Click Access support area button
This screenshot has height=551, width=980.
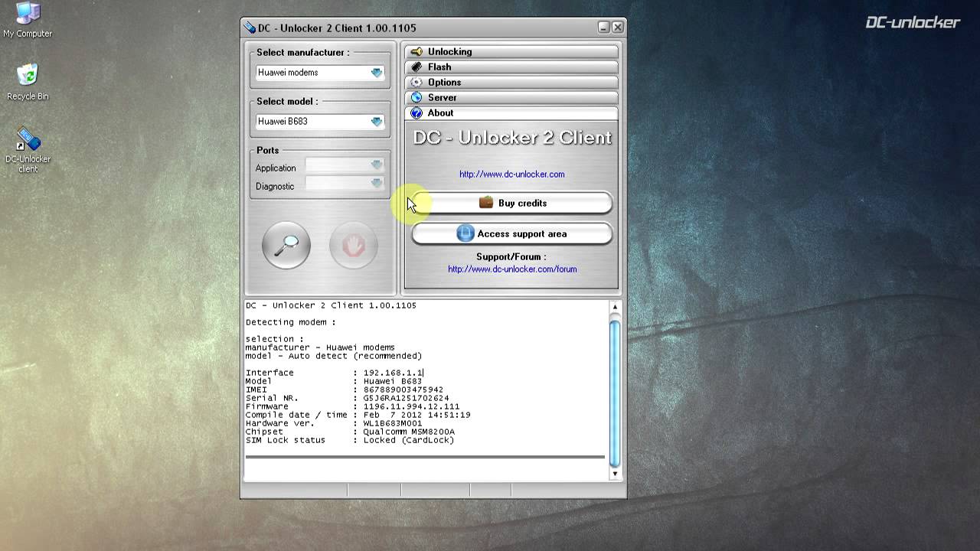click(511, 233)
